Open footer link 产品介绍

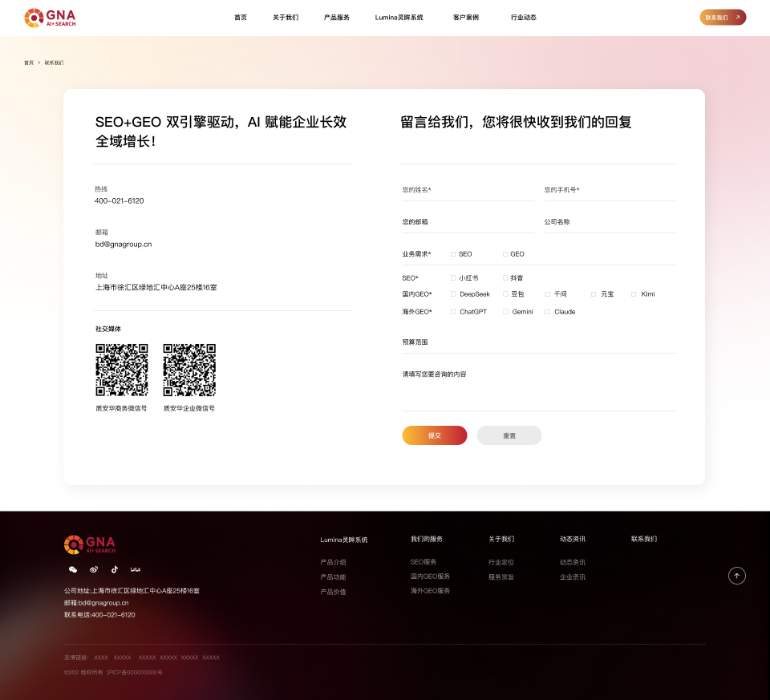tap(334, 563)
